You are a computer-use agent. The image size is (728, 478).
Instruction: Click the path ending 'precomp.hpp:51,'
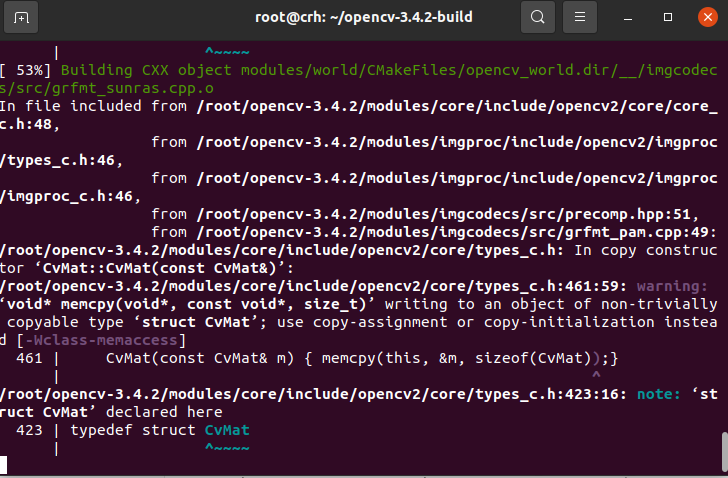click(448, 214)
